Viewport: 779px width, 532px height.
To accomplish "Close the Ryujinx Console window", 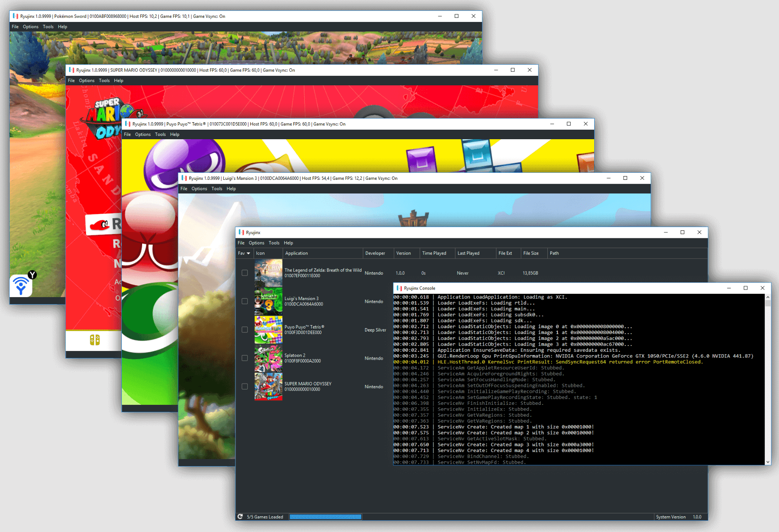I will [762, 288].
